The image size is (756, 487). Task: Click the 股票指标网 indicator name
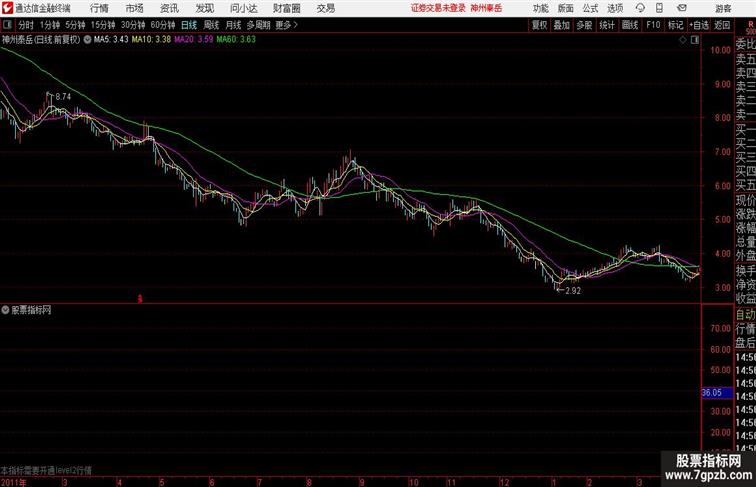coord(31,310)
